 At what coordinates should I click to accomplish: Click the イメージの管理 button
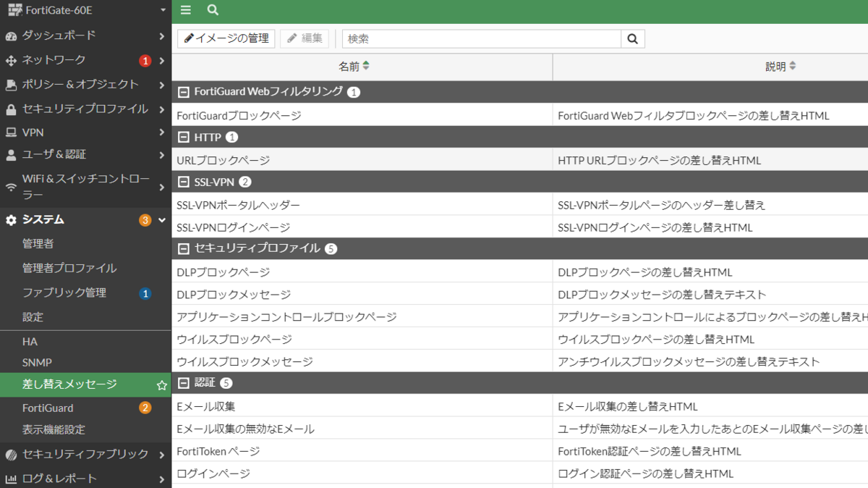[x=226, y=38]
